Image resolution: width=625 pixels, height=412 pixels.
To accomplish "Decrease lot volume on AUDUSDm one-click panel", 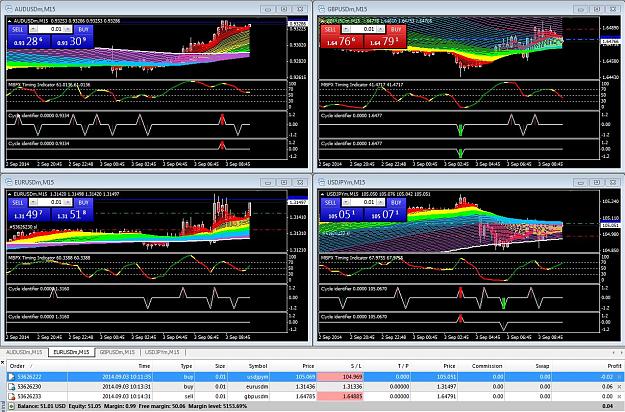I will pos(33,29).
